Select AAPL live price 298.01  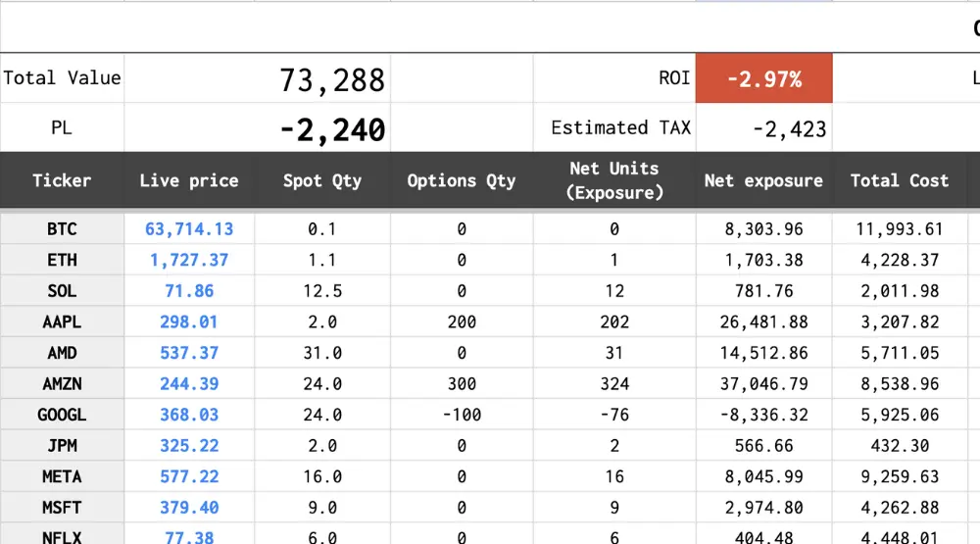pyautogui.click(x=189, y=321)
